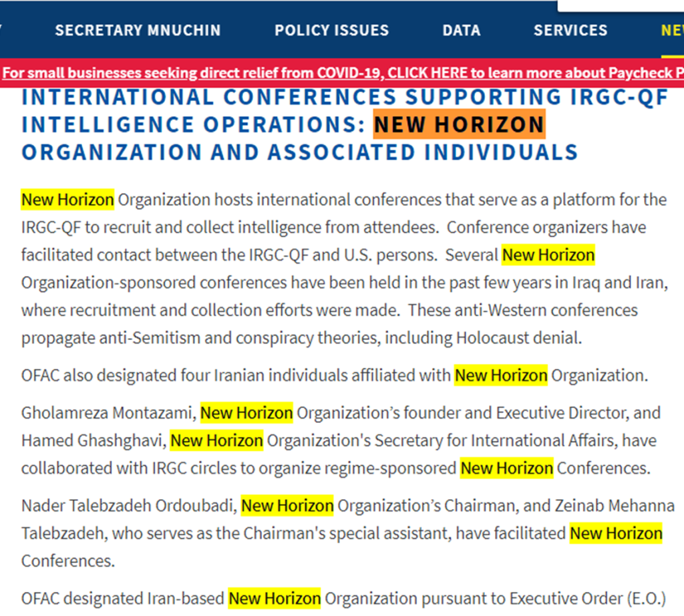This screenshot has width=684, height=616.
Task: Open the Secretary Mnuchin menu
Action: coord(138,30)
